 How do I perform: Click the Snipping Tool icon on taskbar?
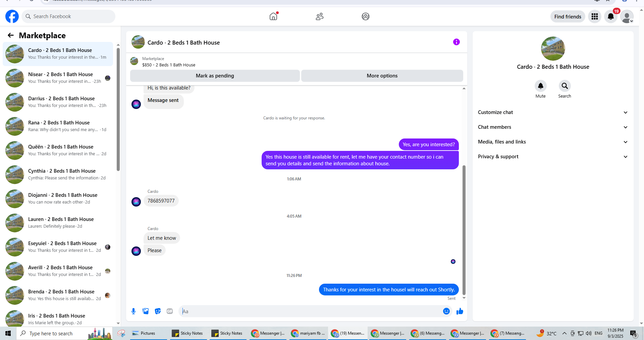[121, 333]
